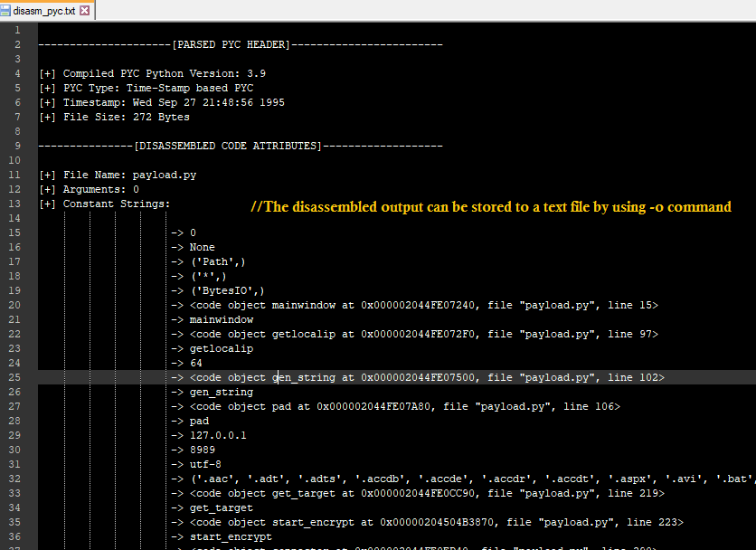Click the file extensions tuple line
Image resolution: width=756 pixels, height=550 pixels.
click(461, 479)
